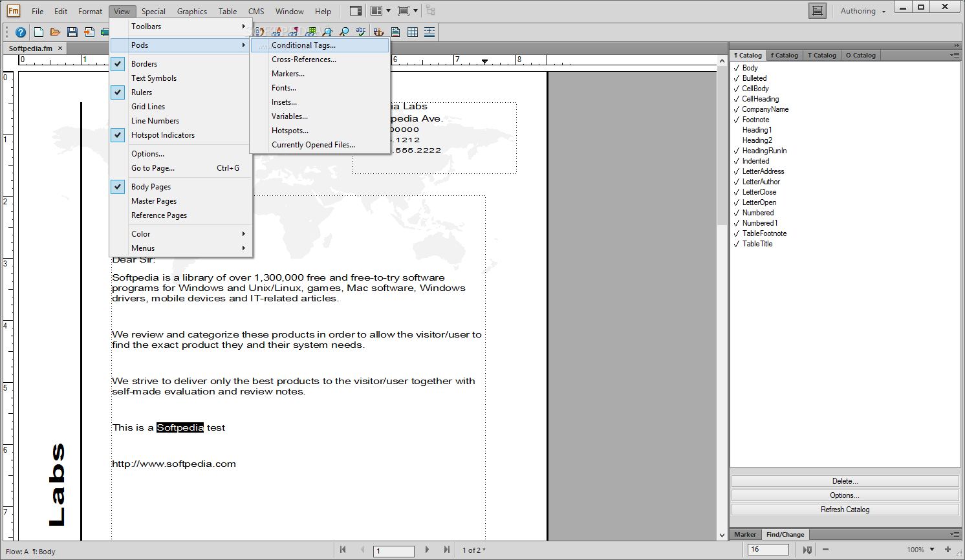
Task: Open the Graphics menu
Action: (x=192, y=11)
